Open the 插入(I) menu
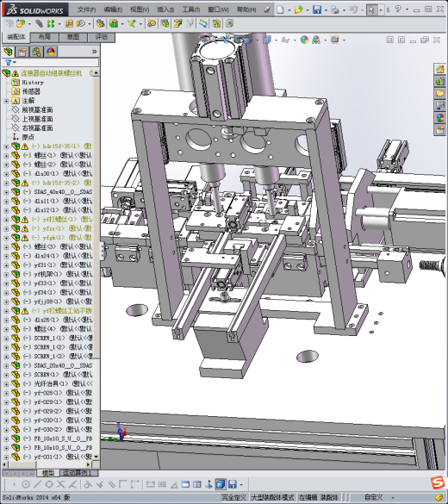 coord(165,9)
